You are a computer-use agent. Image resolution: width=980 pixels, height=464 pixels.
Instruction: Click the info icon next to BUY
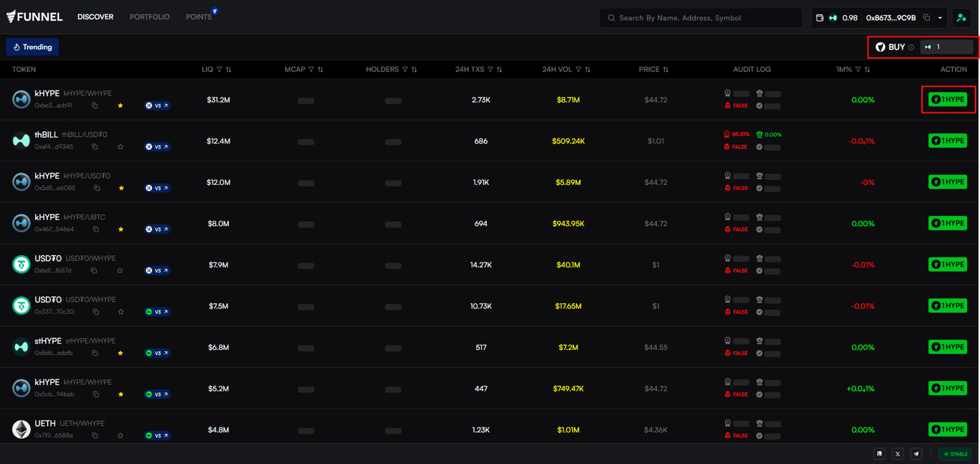click(911, 47)
